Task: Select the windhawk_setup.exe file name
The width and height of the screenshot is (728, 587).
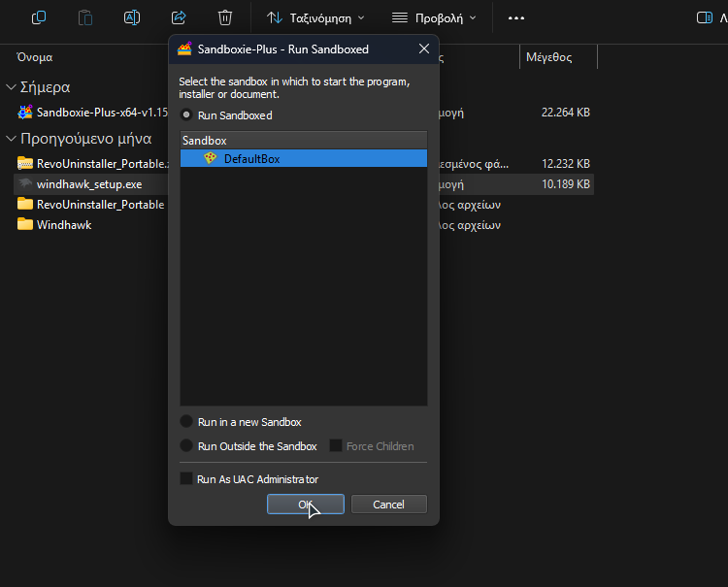Action: click(89, 184)
